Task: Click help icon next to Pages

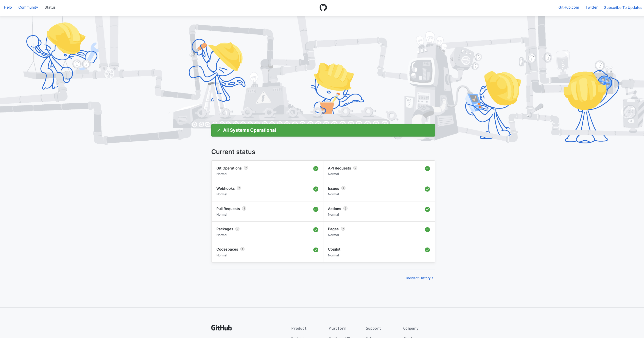Action: pyautogui.click(x=343, y=229)
